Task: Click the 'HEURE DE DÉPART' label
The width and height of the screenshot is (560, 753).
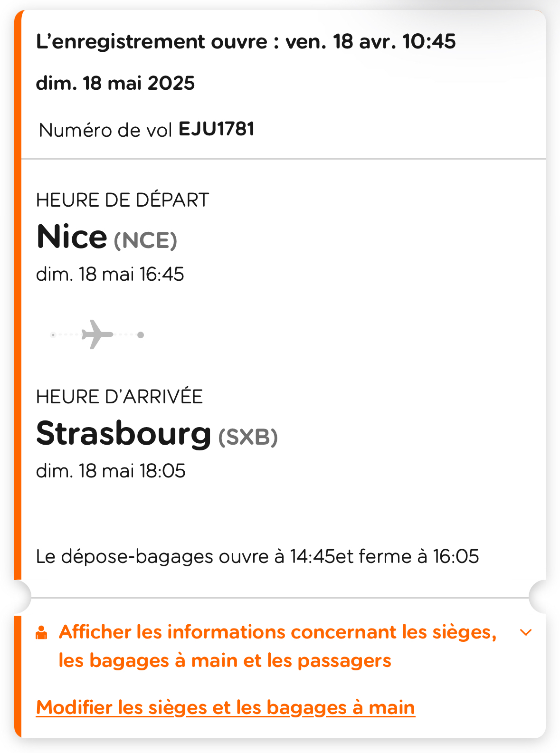Action: (x=123, y=200)
